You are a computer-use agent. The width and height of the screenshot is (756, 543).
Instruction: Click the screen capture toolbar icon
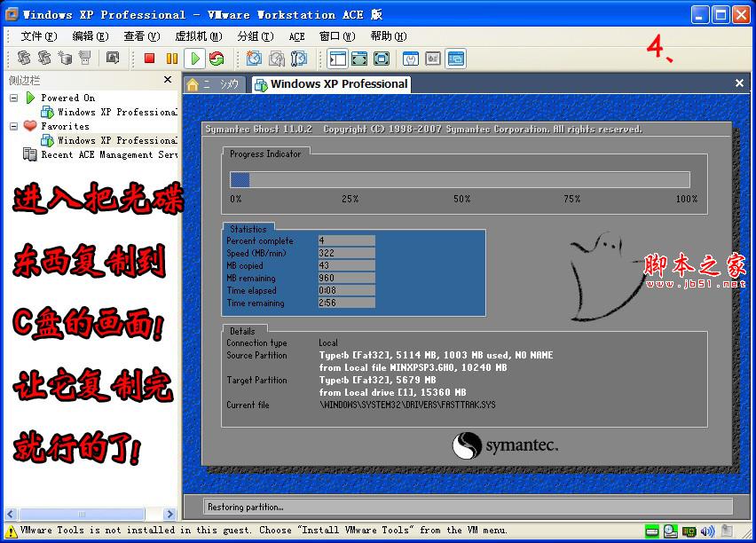[113, 58]
